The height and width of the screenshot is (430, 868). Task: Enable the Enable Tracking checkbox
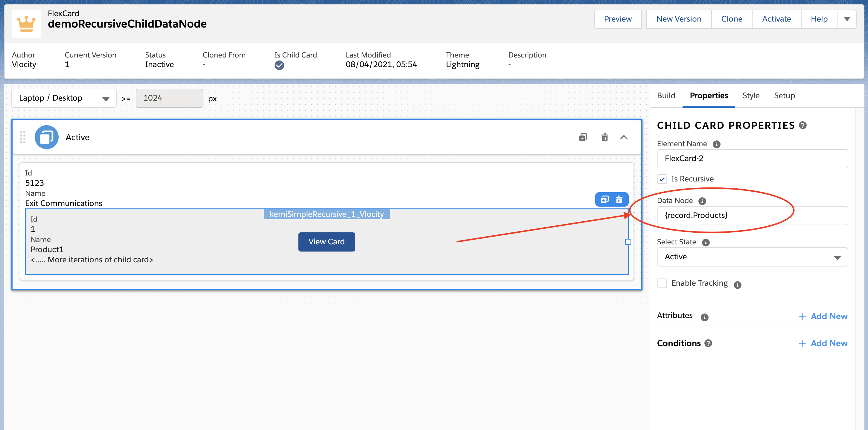(x=662, y=283)
